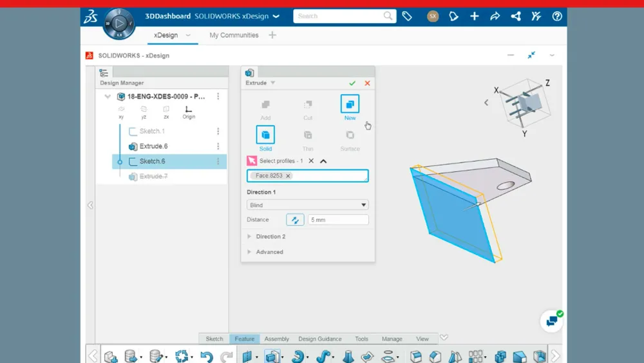
Task: Switch to the Design Guidance tab
Action: (320, 338)
